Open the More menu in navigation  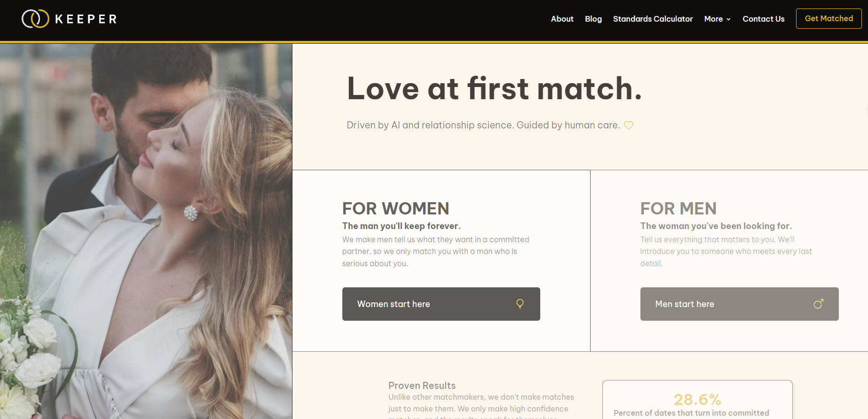click(x=718, y=19)
